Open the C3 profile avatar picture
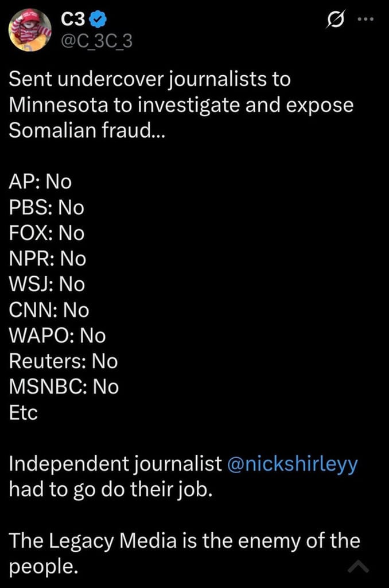 (30, 30)
